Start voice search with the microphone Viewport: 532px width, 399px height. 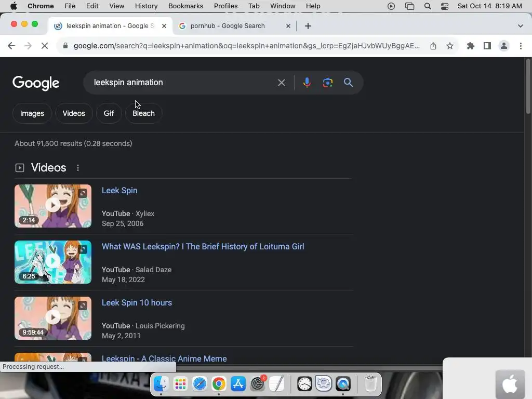[x=307, y=83]
